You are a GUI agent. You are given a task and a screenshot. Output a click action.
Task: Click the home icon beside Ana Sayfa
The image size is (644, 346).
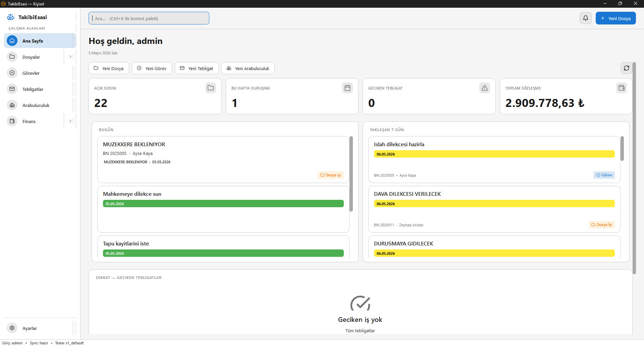click(12, 41)
